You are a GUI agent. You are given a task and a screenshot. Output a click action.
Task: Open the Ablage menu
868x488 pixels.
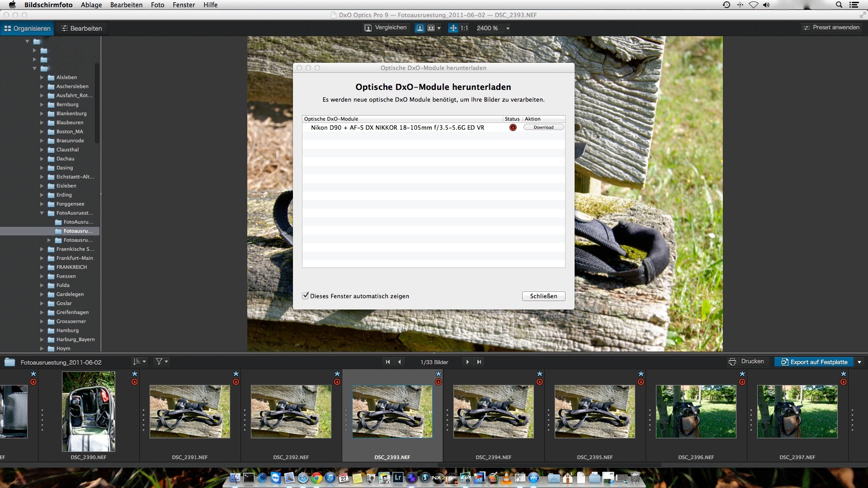click(91, 5)
